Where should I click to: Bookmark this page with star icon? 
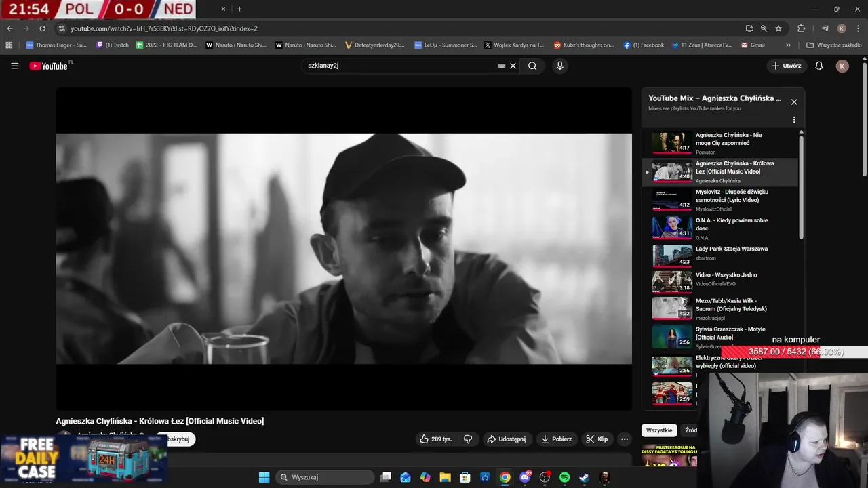coord(778,28)
